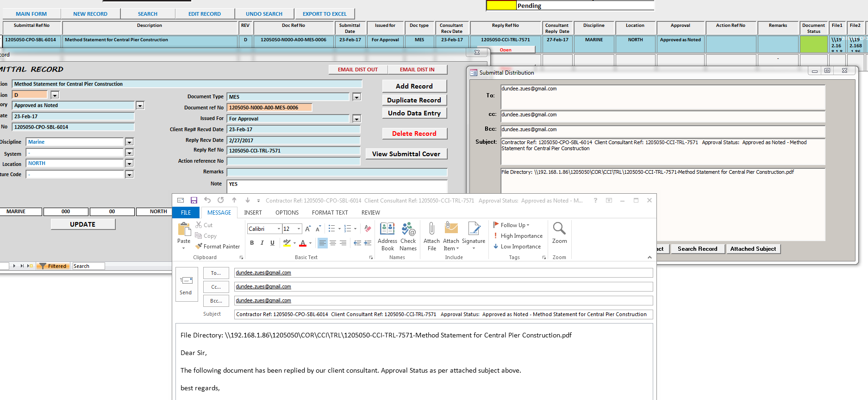Expand the Document Type dropdown
The height and width of the screenshot is (400, 868).
356,97
